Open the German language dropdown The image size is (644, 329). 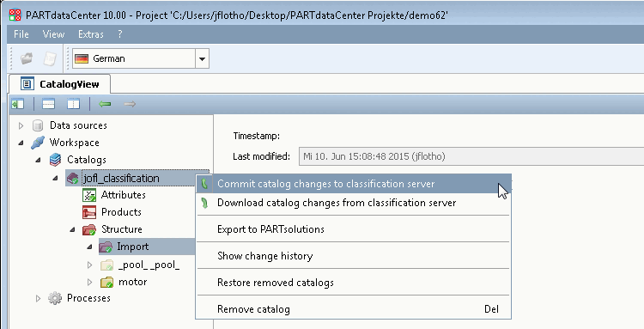202,58
